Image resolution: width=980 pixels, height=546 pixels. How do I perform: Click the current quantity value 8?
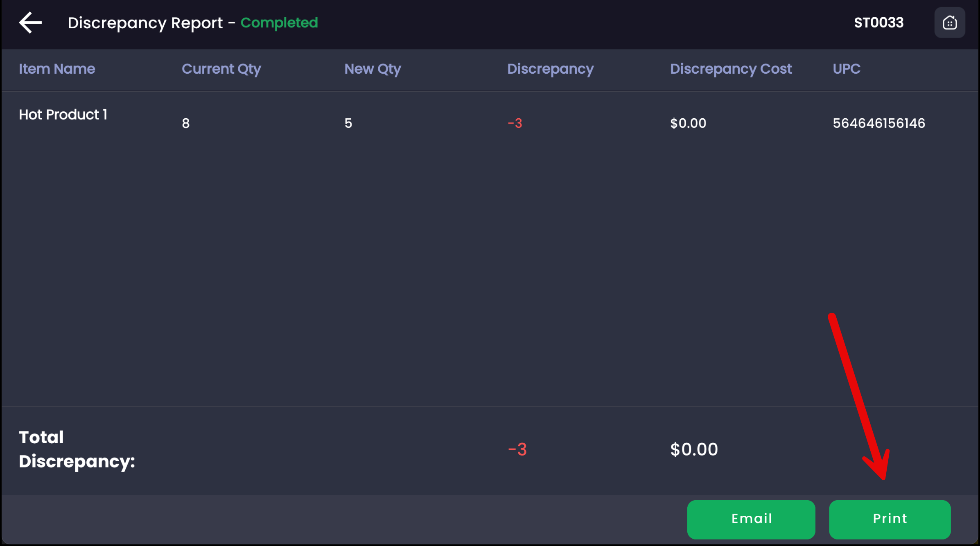click(186, 123)
